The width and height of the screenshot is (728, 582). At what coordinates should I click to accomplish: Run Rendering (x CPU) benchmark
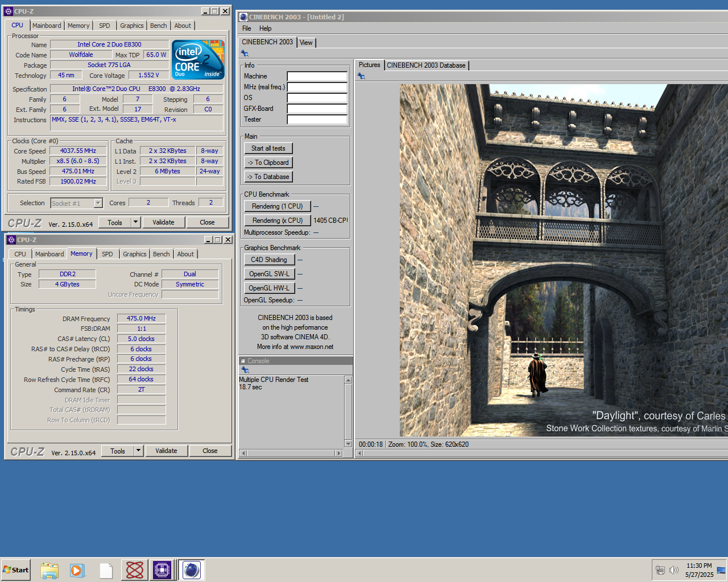coord(278,221)
